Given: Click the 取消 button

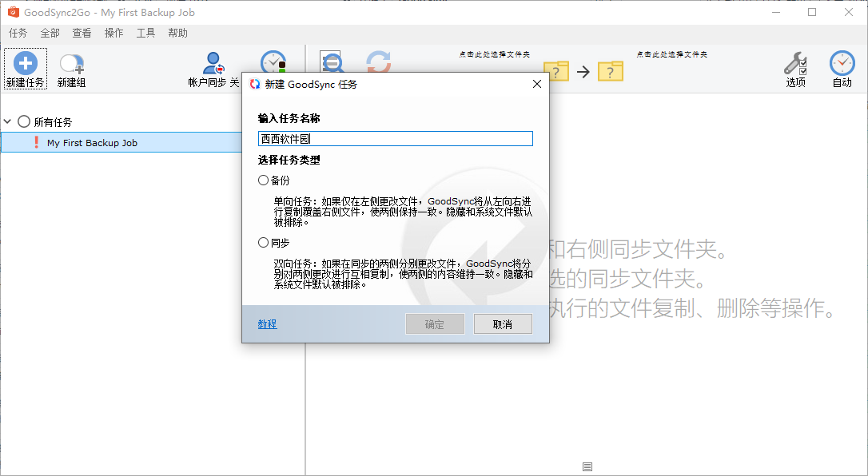Looking at the screenshot, I should [x=503, y=324].
